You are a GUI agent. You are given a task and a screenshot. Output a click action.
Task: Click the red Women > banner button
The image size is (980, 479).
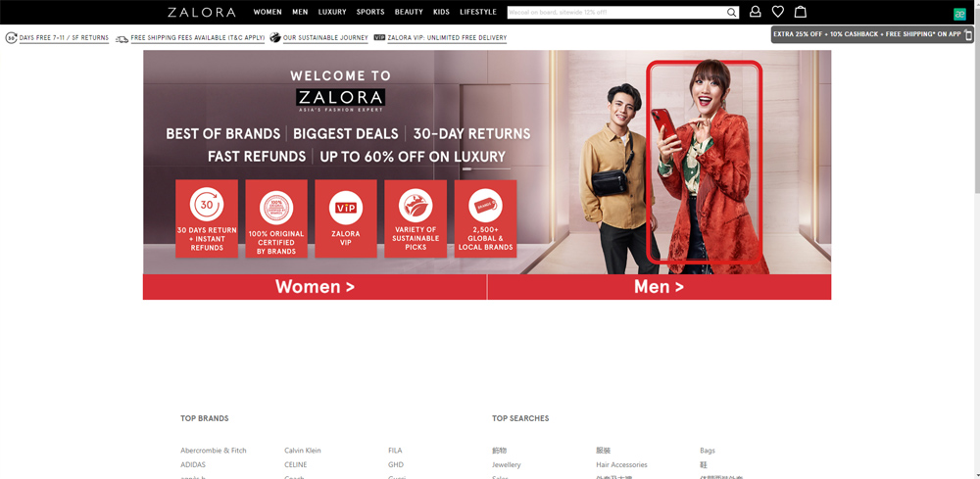pyautogui.click(x=315, y=287)
